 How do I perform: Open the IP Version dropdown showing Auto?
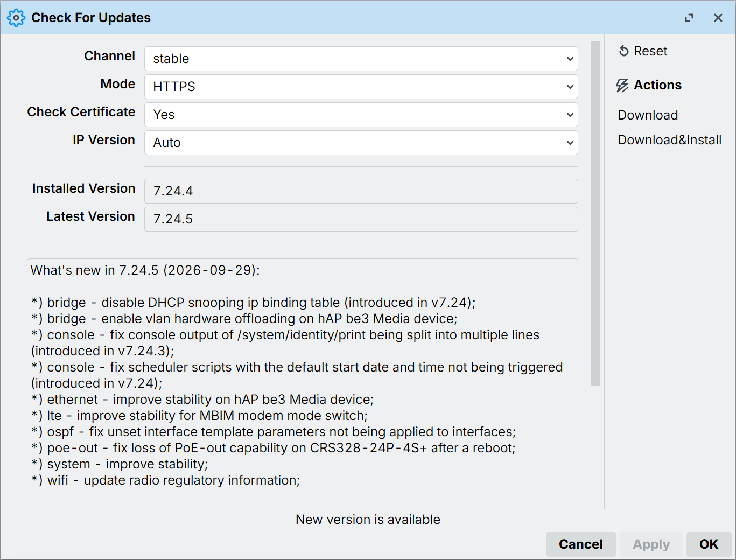point(361,143)
